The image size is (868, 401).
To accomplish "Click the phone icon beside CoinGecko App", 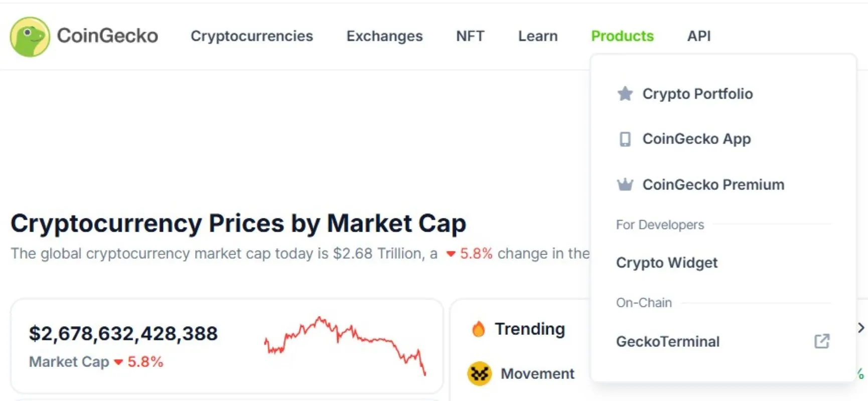I will coord(625,139).
